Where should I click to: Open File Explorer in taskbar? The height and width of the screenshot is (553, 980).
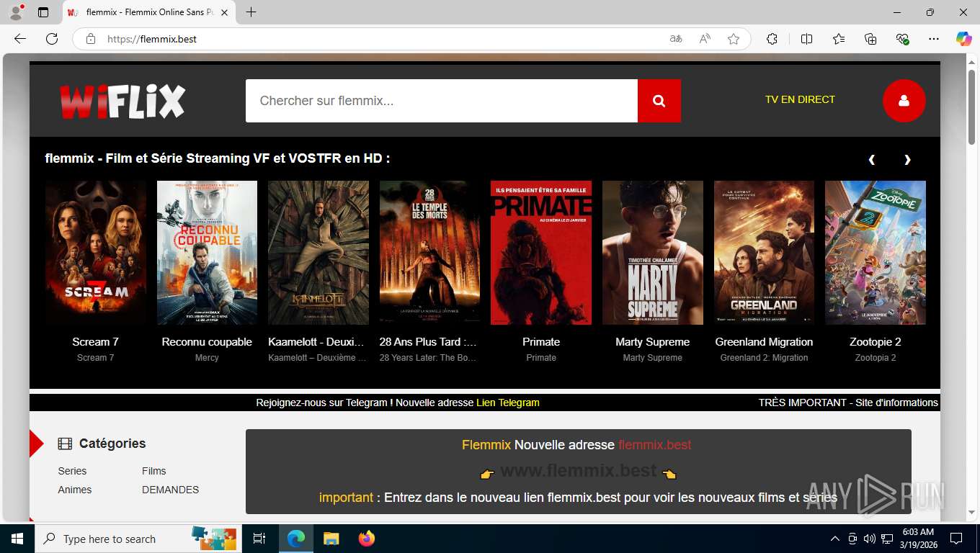coord(331,539)
